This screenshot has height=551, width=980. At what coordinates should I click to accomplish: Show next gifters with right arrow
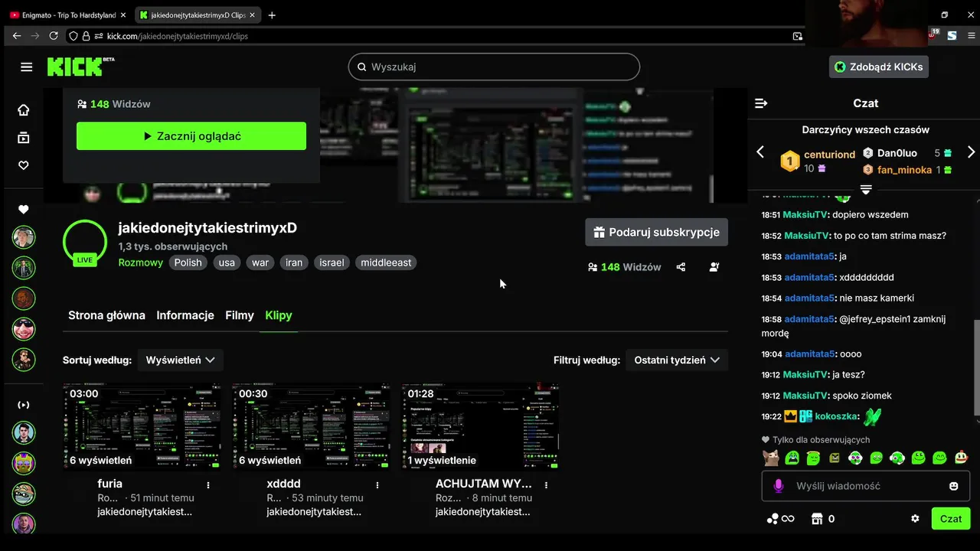pyautogui.click(x=971, y=152)
